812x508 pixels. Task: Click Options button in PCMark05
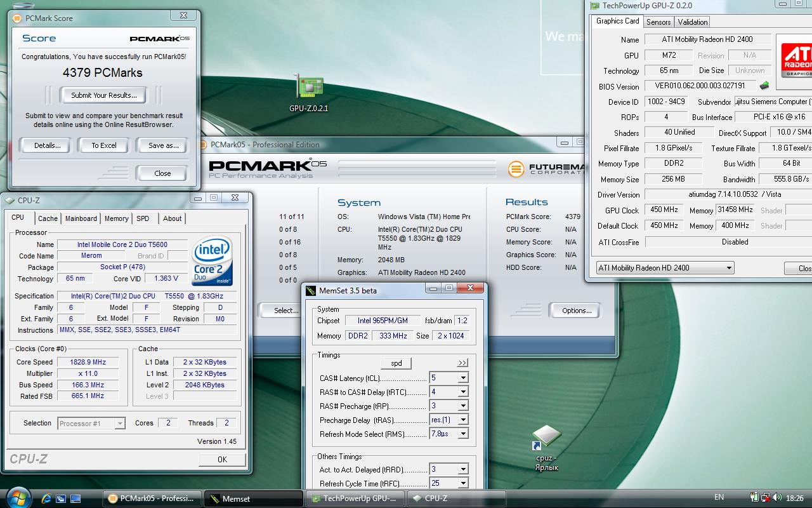pos(577,311)
